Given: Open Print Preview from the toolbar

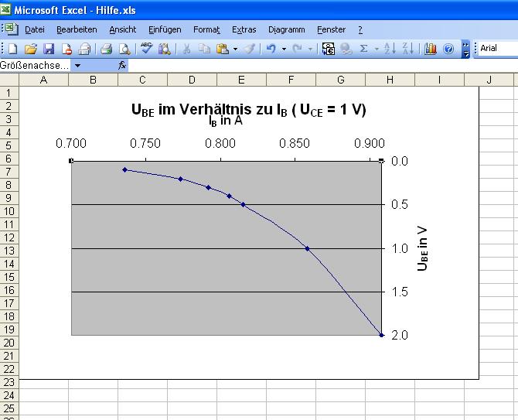Looking at the screenshot, I should click(124, 49).
